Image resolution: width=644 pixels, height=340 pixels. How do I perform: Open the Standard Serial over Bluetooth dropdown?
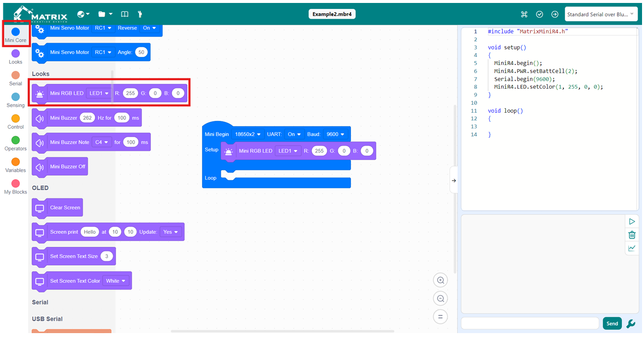tap(600, 14)
